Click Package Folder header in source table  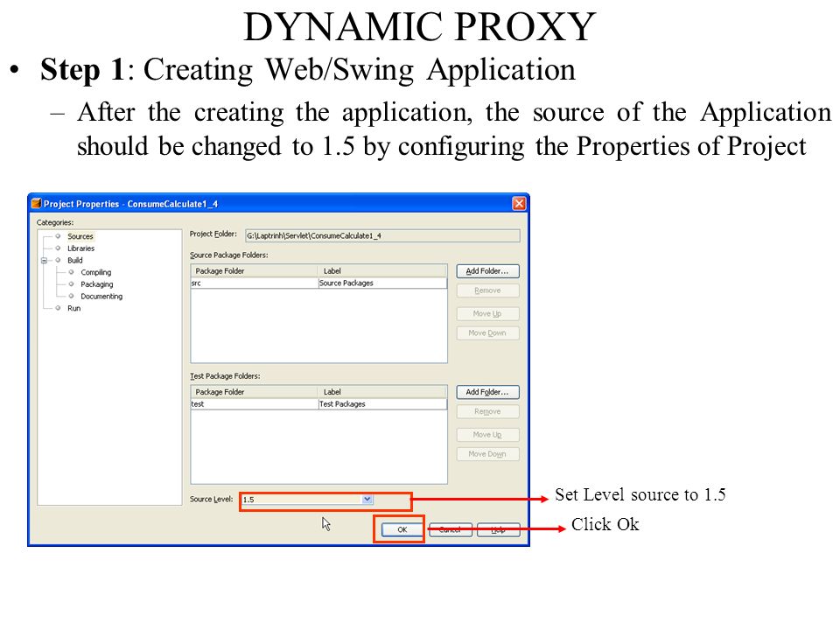coord(255,271)
